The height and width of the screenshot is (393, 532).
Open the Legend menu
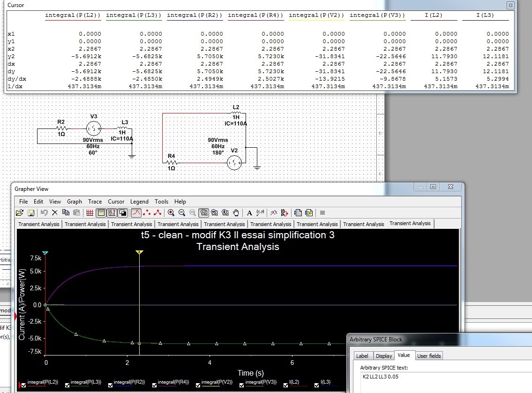[x=140, y=202]
